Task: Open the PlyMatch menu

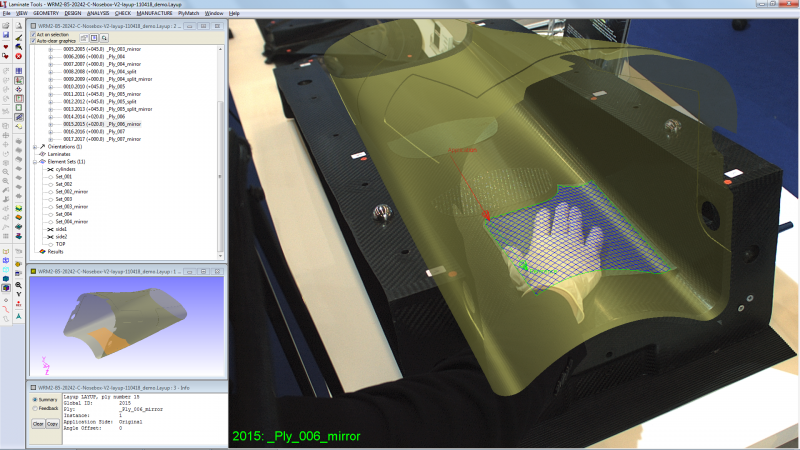Action: click(x=188, y=12)
